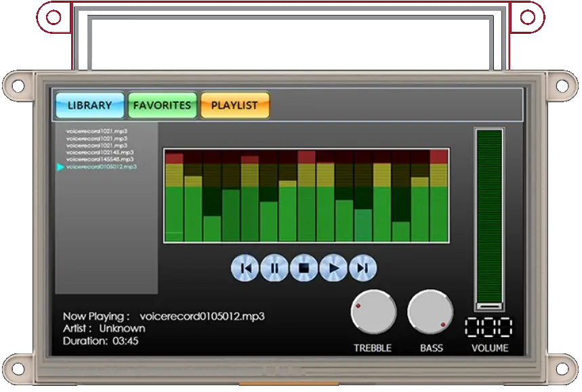Click the Artist: Unknown text
This screenshot has width=582, height=392.
click(104, 328)
